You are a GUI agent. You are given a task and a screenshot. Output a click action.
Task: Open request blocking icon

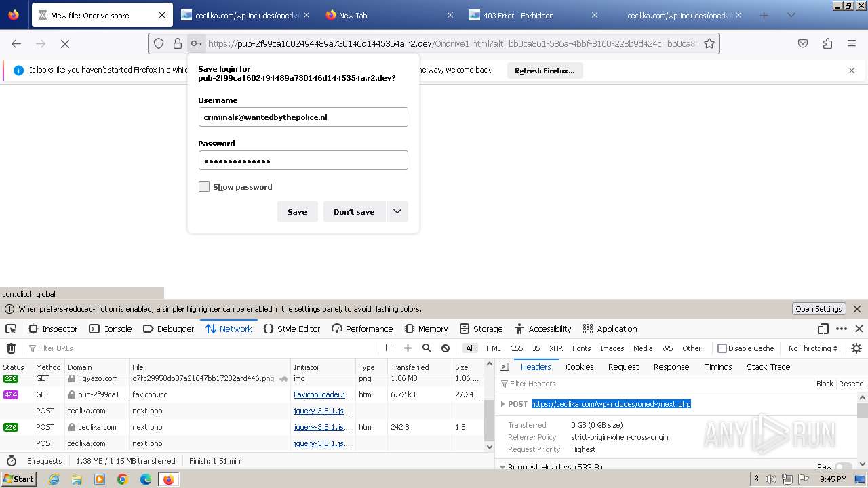(x=446, y=348)
